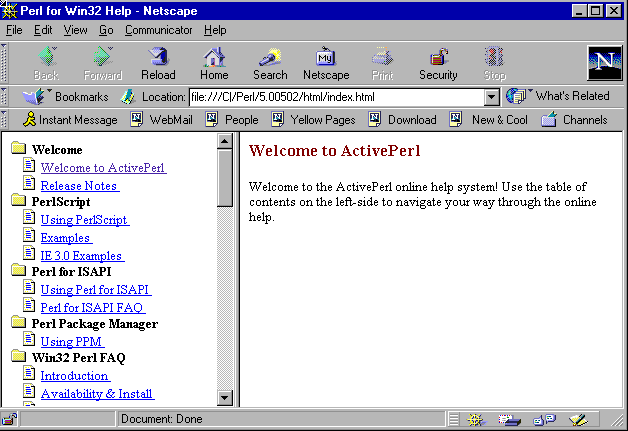Open the Channels toolbar folder
This screenshot has width=628, height=431.
[x=574, y=120]
